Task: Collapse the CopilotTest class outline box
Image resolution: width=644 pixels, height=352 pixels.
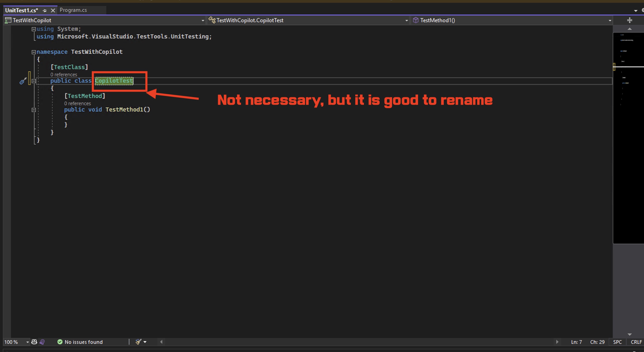Action: (x=34, y=81)
